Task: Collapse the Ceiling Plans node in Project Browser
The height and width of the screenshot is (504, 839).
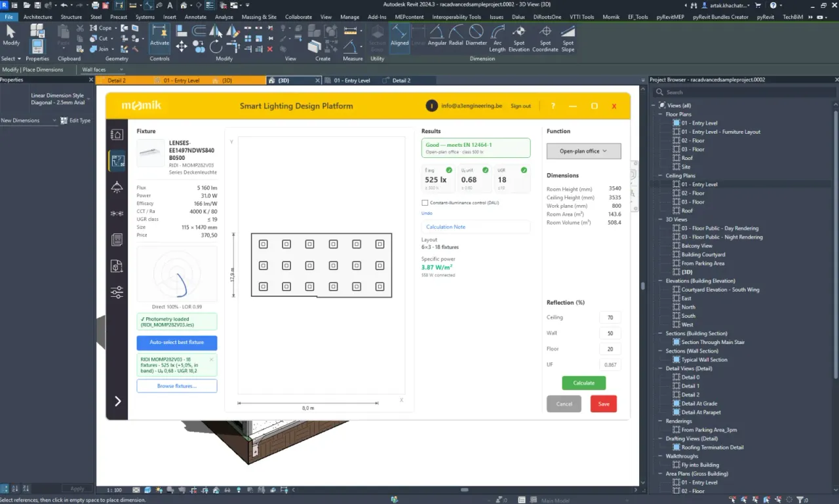Action: coord(661,176)
